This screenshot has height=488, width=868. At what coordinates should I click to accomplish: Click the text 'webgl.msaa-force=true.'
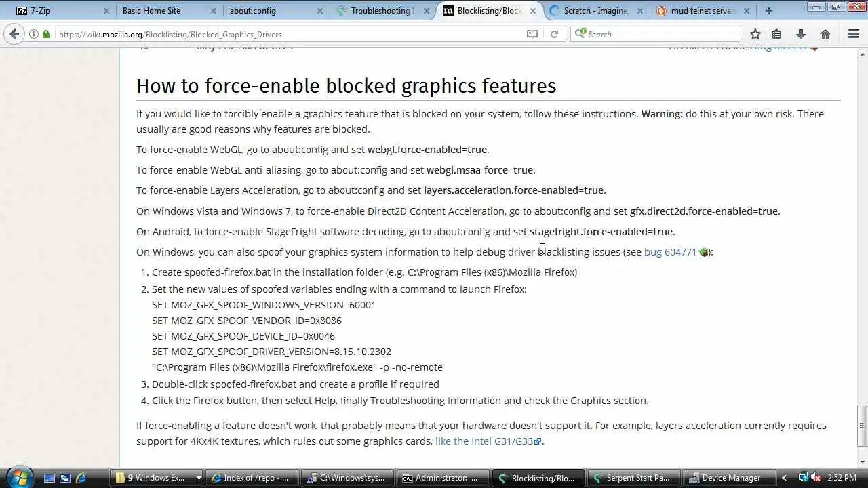(481, 170)
